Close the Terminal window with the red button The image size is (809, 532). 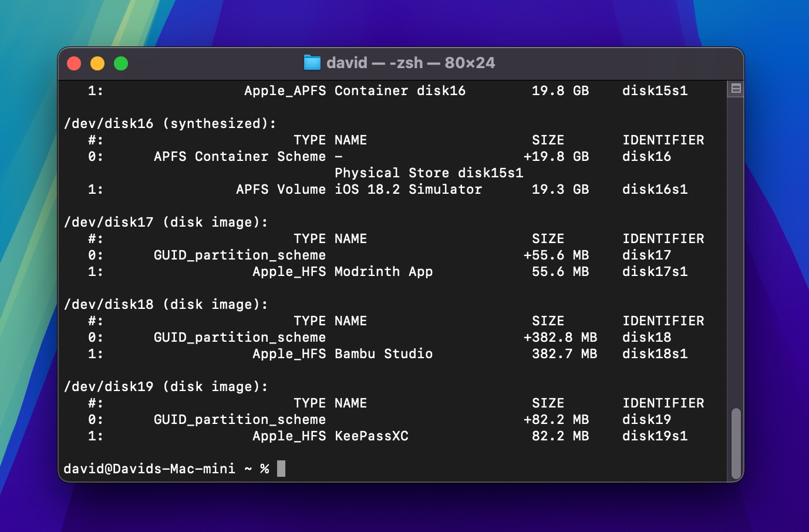tap(74, 63)
